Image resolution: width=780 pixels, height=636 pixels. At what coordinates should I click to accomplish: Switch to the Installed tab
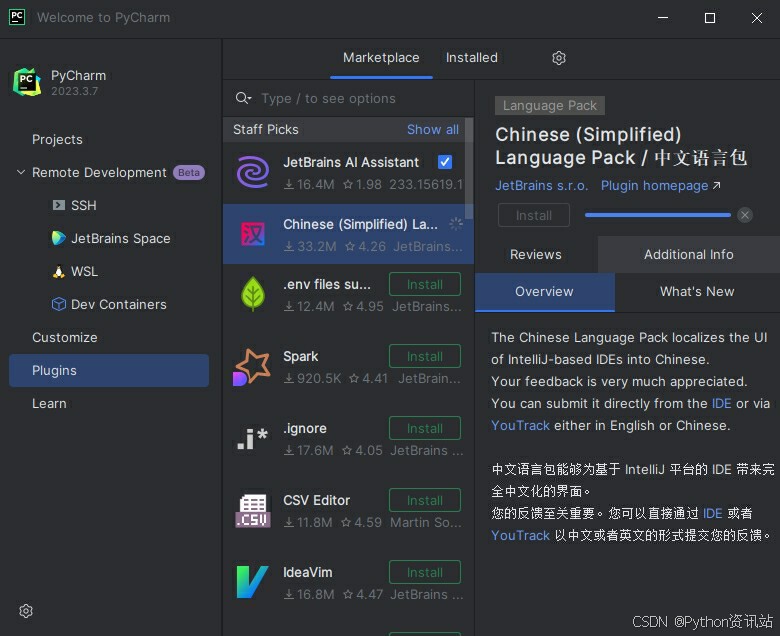click(x=472, y=58)
